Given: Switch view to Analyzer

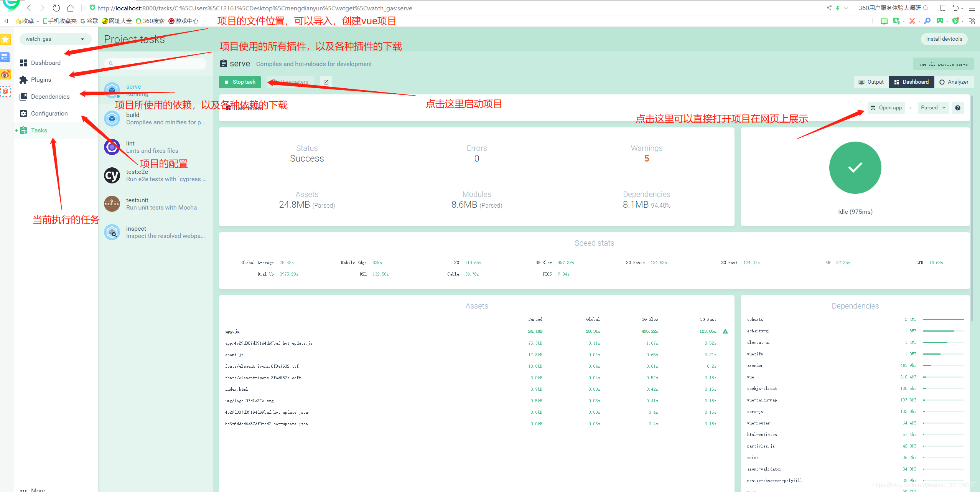Looking at the screenshot, I should click(x=954, y=82).
